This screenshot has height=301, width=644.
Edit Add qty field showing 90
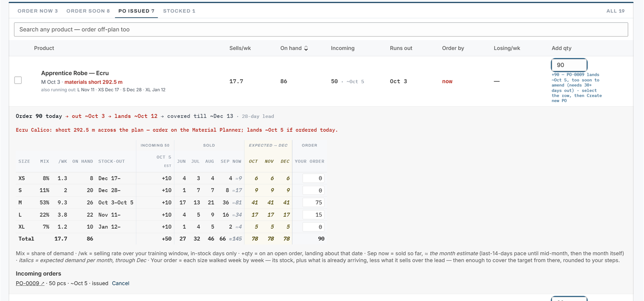(x=569, y=65)
